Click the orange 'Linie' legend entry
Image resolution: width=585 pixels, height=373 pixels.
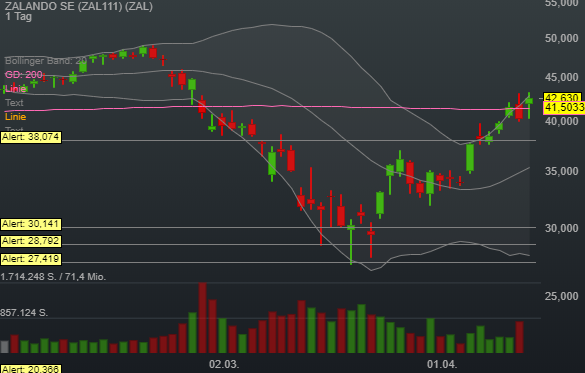[15, 117]
